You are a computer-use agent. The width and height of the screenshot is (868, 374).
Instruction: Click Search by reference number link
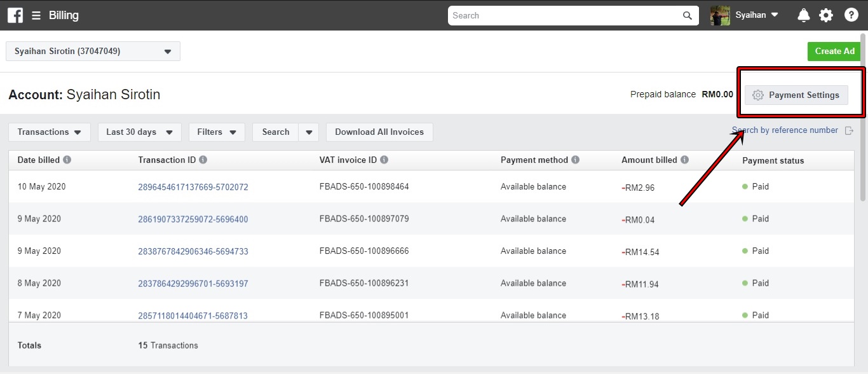point(785,130)
